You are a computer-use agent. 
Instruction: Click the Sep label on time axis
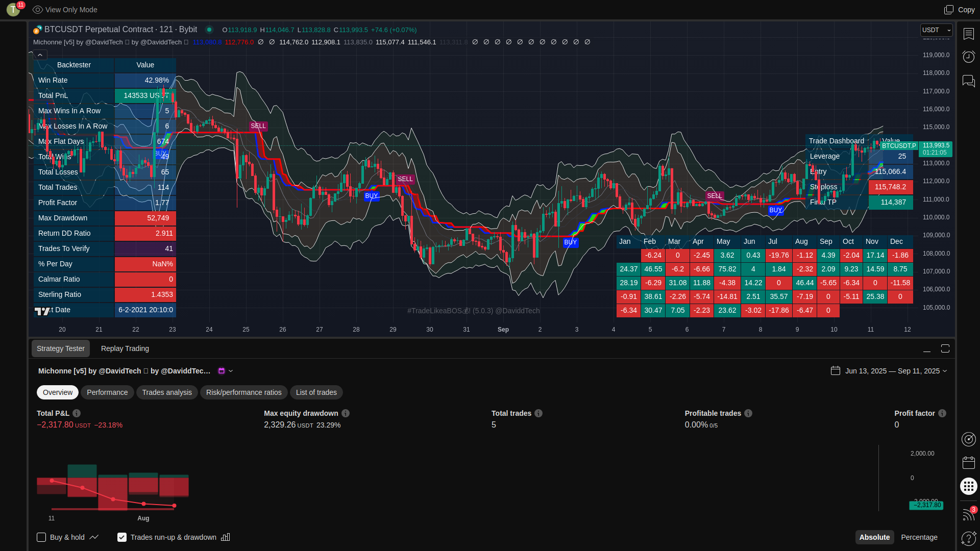click(503, 330)
